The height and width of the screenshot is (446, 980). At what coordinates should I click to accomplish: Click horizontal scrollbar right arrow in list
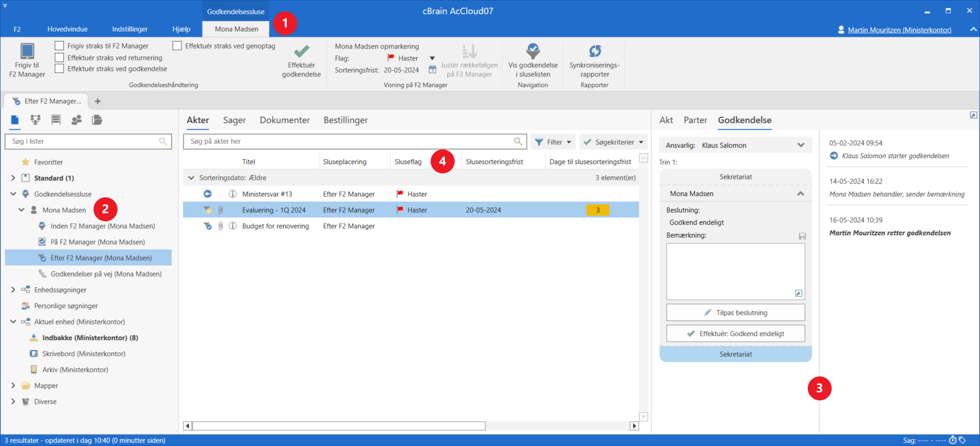(634, 426)
